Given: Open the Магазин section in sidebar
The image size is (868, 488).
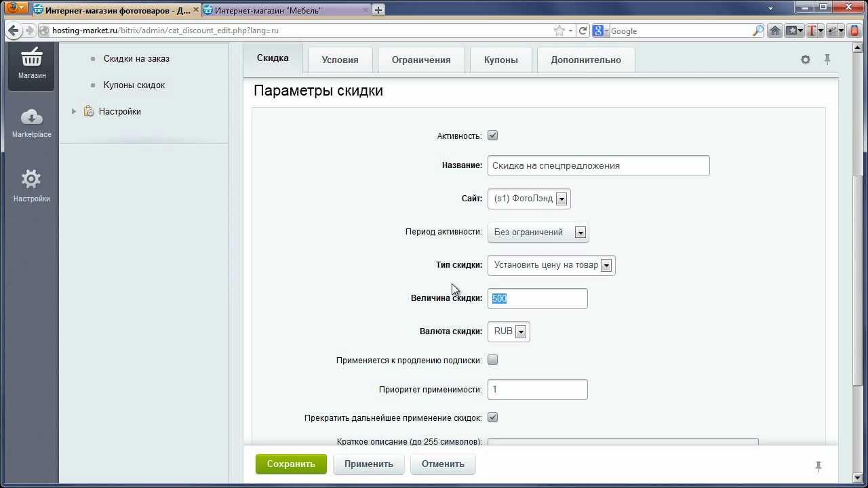Looking at the screenshot, I should tap(31, 64).
